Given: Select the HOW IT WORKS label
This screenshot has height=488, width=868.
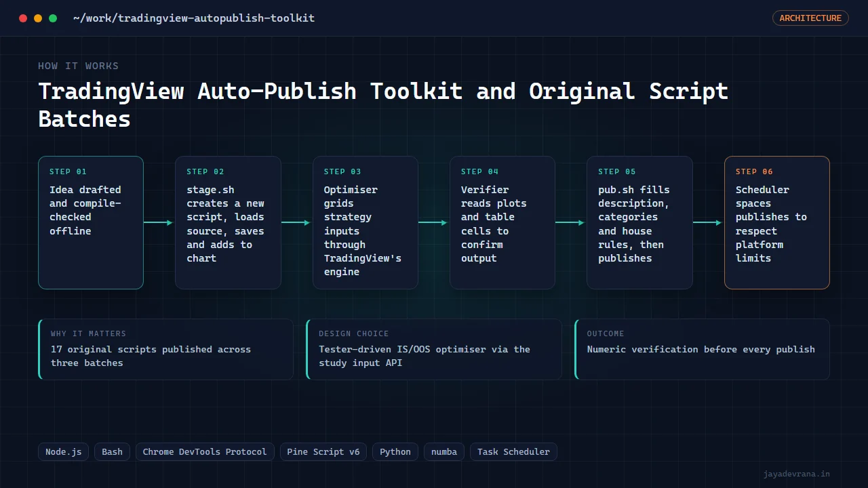Looking at the screenshot, I should pyautogui.click(x=79, y=66).
